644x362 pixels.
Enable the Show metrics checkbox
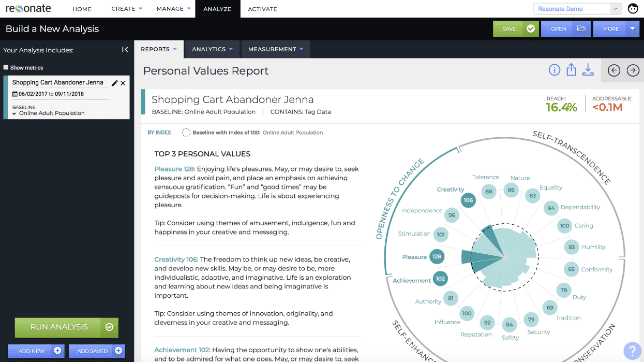[6, 67]
